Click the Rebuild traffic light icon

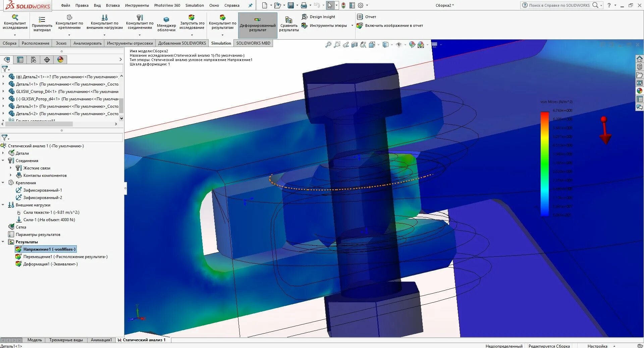point(343,5)
